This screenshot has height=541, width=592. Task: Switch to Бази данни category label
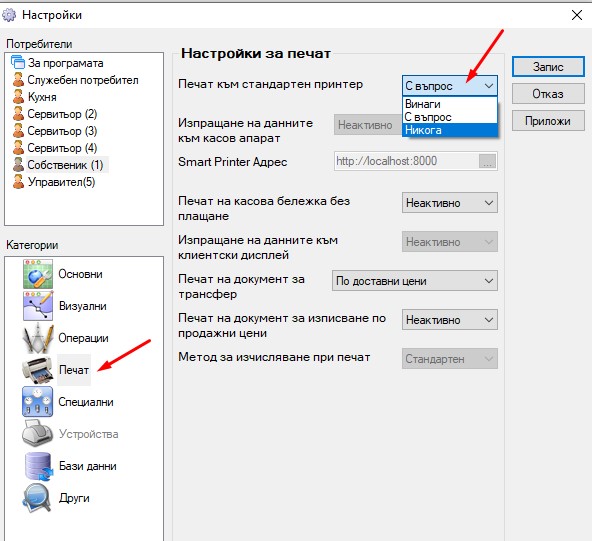(x=88, y=466)
